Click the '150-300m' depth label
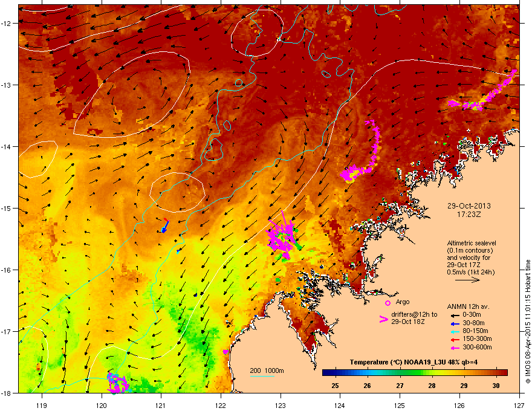The height and width of the screenshot is (411, 532). pos(477,338)
